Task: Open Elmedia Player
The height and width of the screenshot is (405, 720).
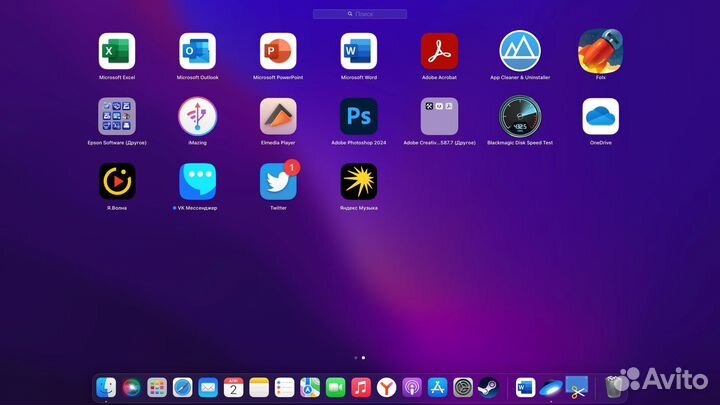Action: (x=278, y=116)
